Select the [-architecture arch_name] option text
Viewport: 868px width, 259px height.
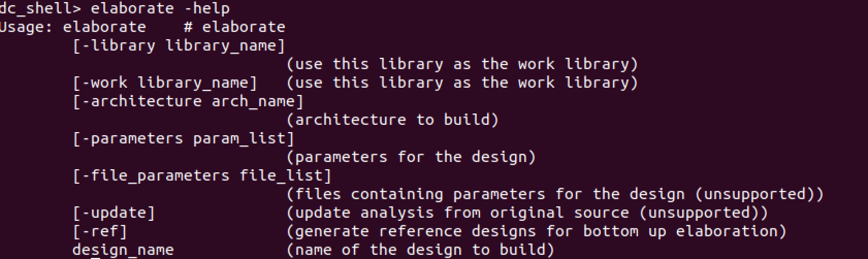(188, 102)
